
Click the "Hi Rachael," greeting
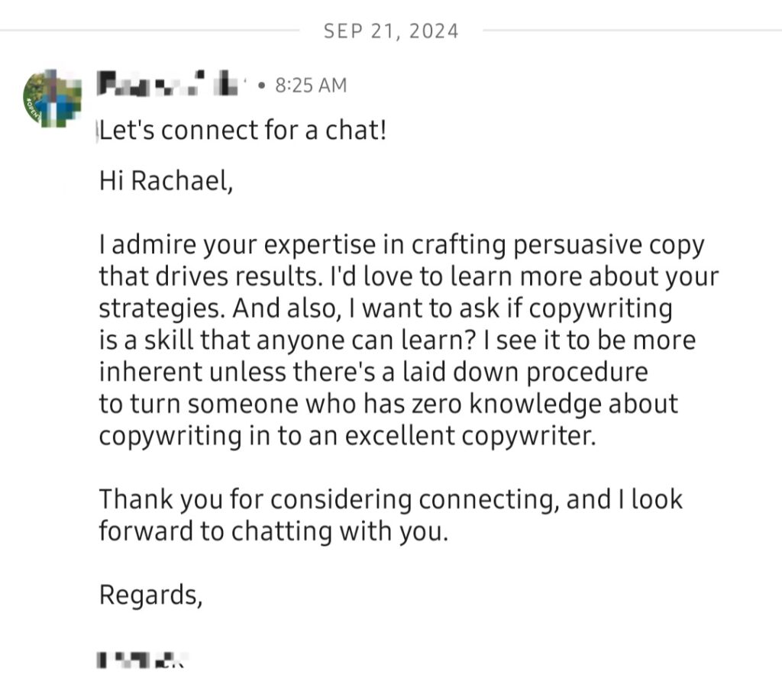(166, 180)
